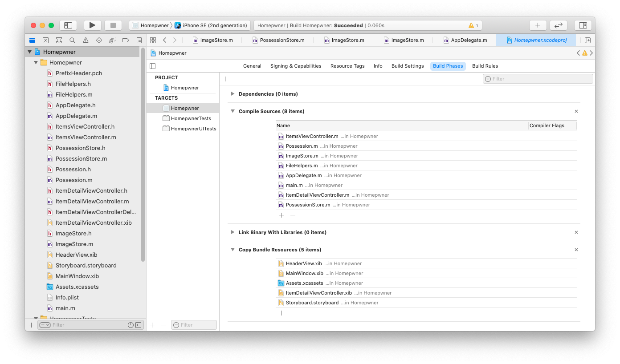
Task: Select main.m row in Compile Sources
Action: pos(426,185)
